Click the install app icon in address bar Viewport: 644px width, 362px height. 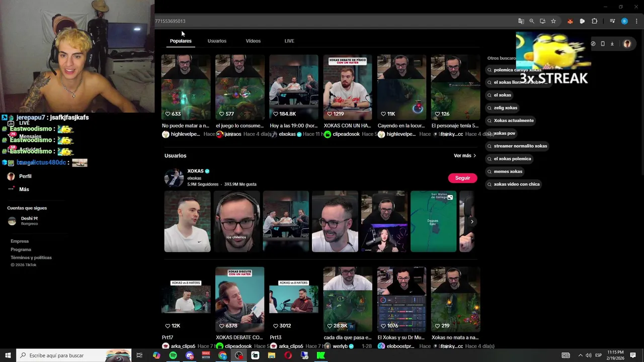click(542, 21)
